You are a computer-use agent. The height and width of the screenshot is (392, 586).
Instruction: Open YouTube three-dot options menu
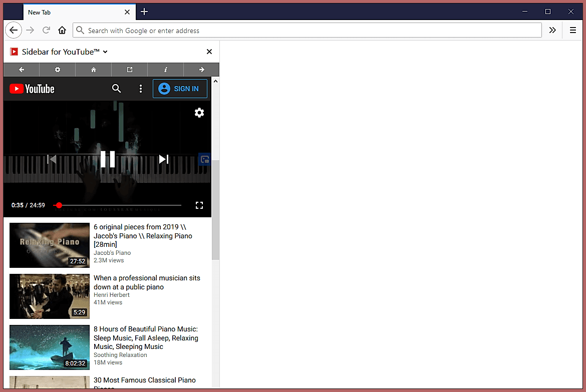(x=141, y=89)
